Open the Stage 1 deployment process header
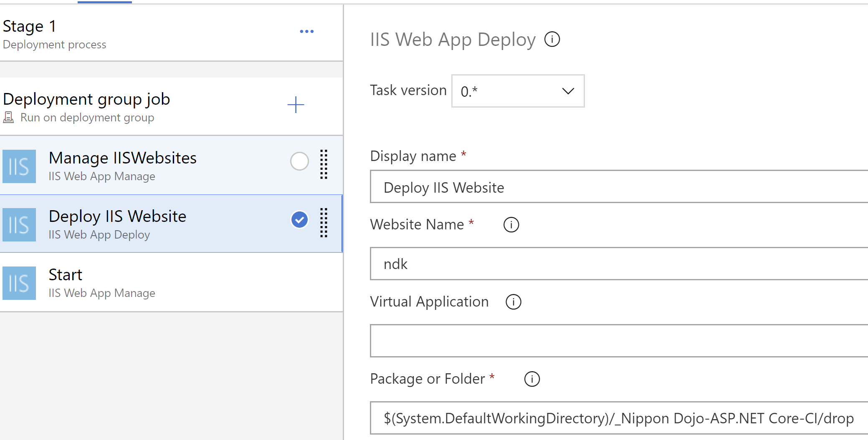Viewport: 868px width, 440px height. point(54,33)
